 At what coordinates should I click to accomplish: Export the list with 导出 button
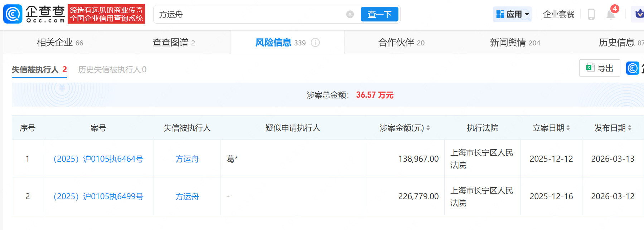click(600, 68)
